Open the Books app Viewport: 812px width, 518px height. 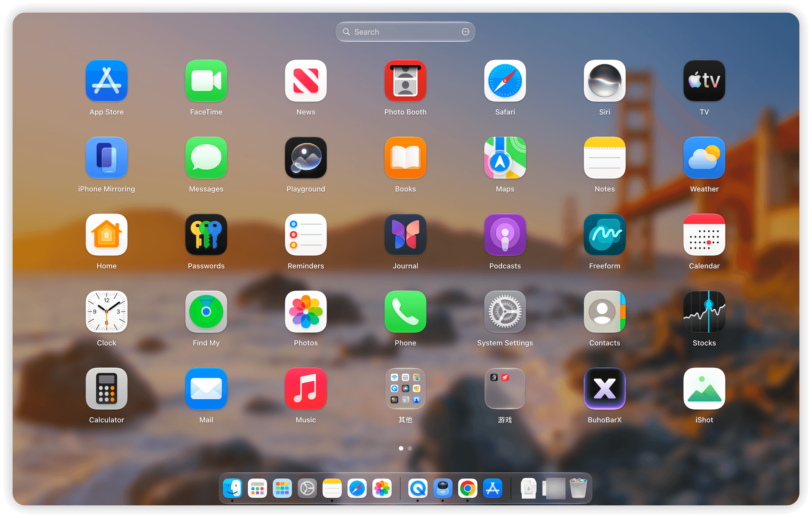[405, 158]
